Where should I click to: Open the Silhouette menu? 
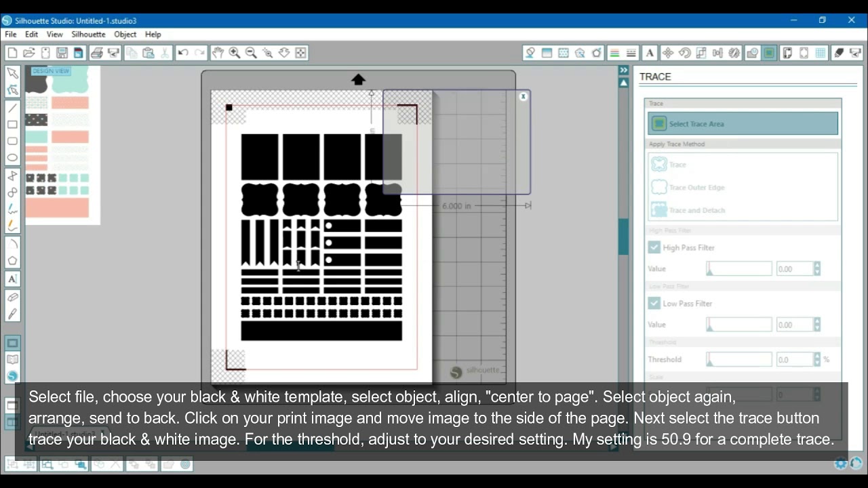89,35
